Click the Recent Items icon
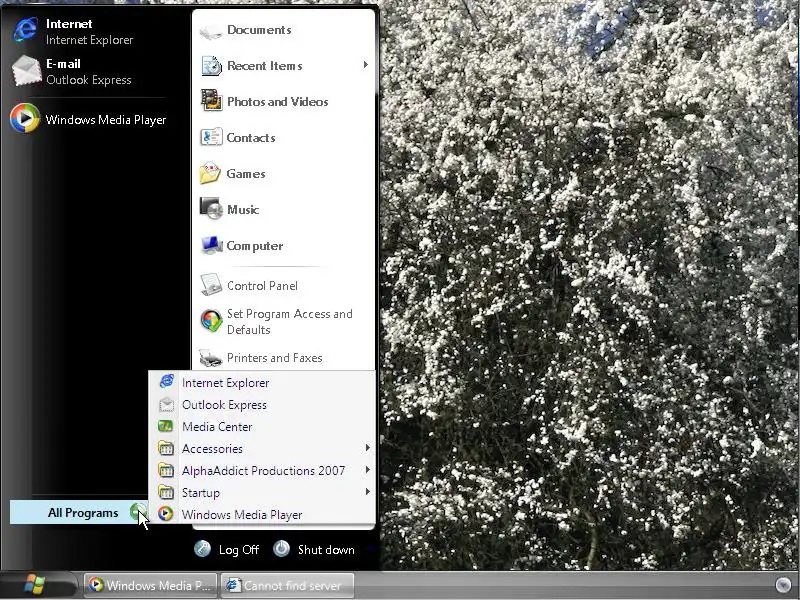Image resolution: width=800 pixels, height=600 pixels. 211,66
